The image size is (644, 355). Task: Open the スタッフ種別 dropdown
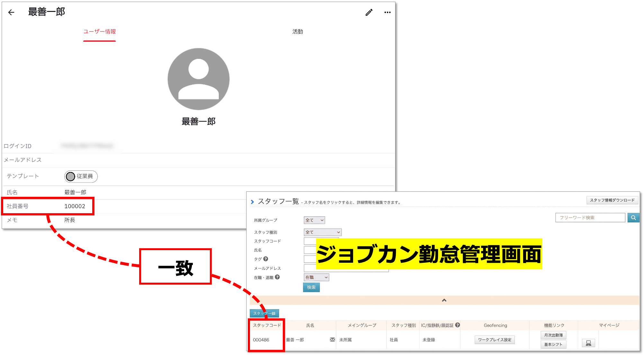click(322, 232)
